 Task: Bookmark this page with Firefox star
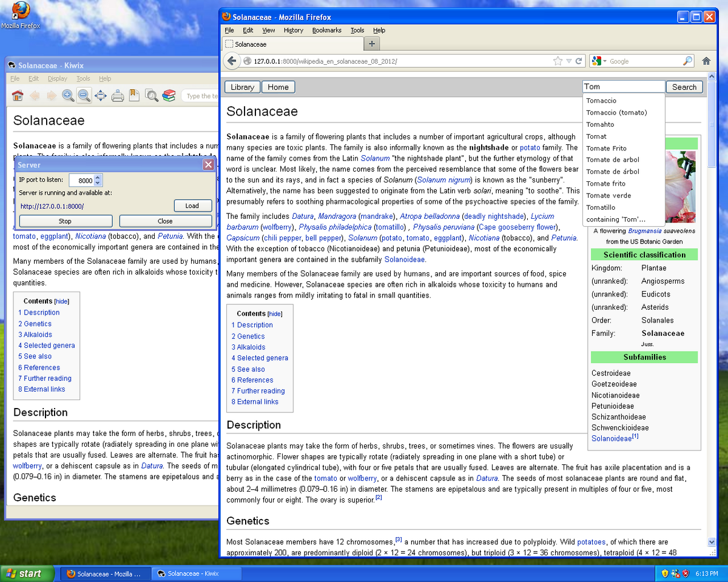[558, 61]
